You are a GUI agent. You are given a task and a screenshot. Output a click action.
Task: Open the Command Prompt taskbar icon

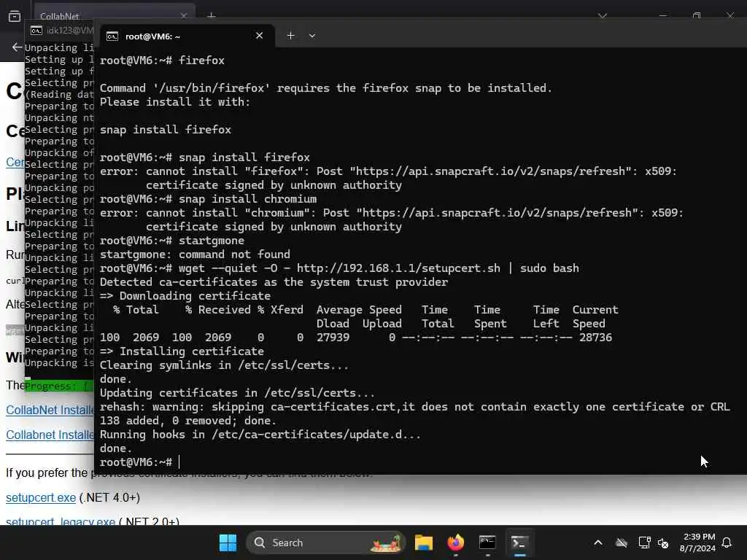click(x=487, y=542)
